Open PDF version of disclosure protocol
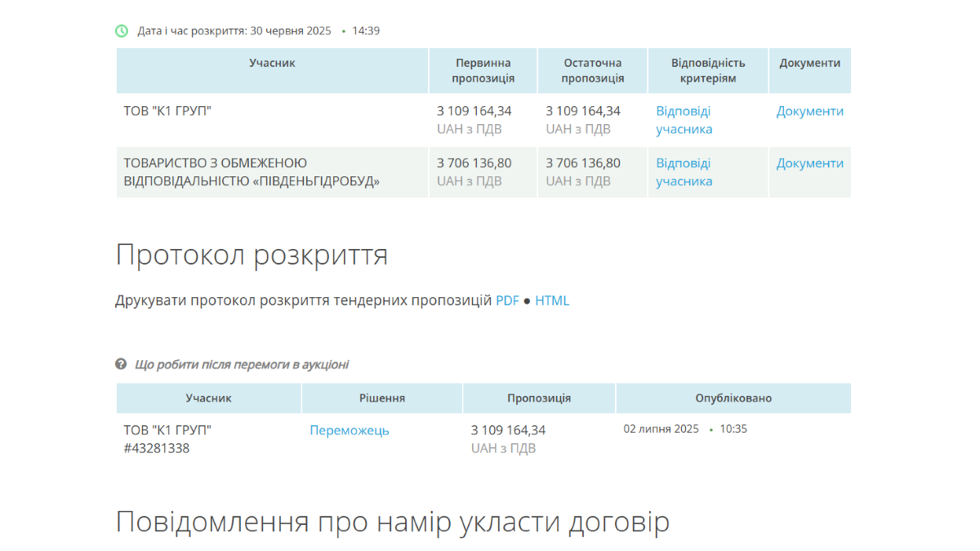The width and height of the screenshot is (980, 551). (x=507, y=300)
